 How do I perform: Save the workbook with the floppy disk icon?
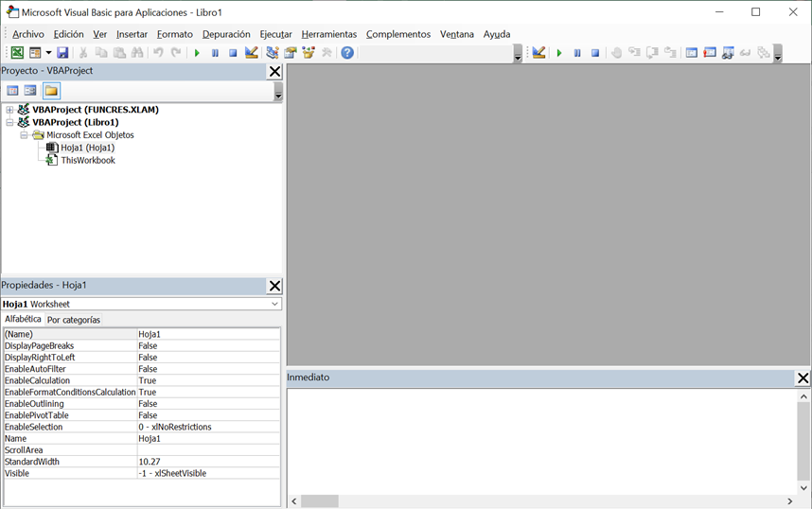pyautogui.click(x=62, y=52)
